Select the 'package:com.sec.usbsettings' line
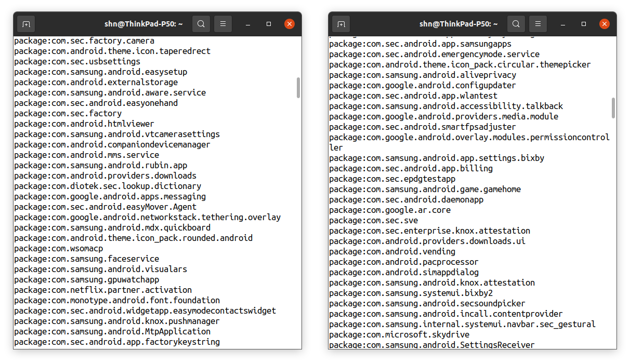The width and height of the screenshot is (630, 364). [77, 61]
